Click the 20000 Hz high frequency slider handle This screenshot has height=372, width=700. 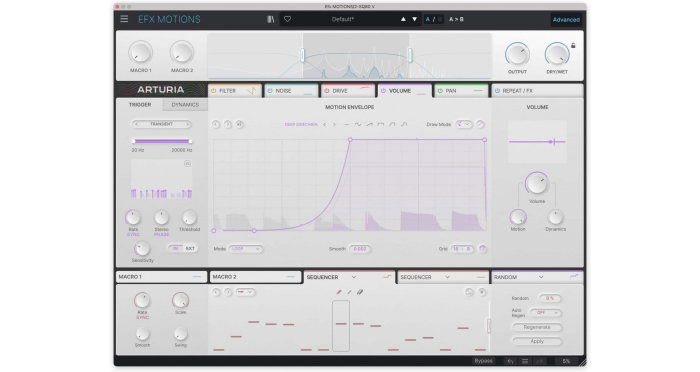190,141
